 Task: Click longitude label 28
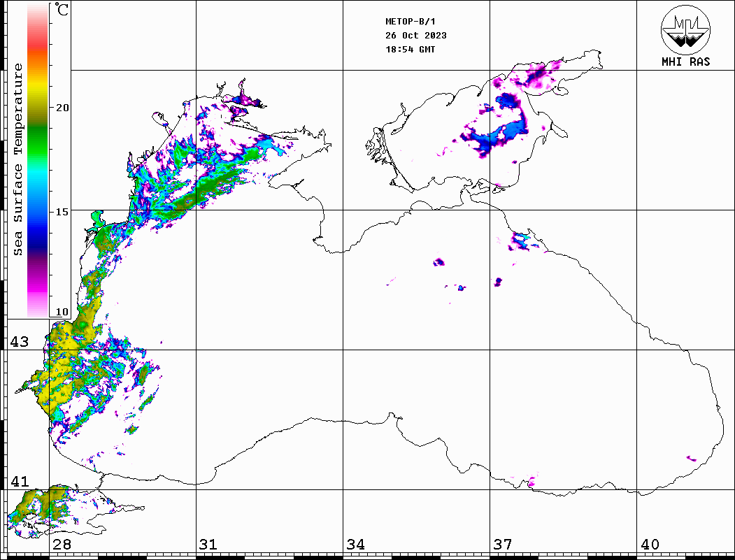62,545
